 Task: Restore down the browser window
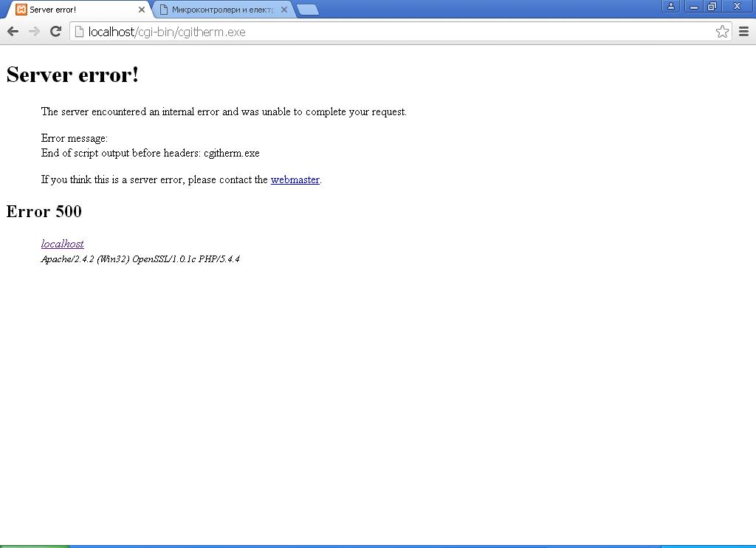712,6
